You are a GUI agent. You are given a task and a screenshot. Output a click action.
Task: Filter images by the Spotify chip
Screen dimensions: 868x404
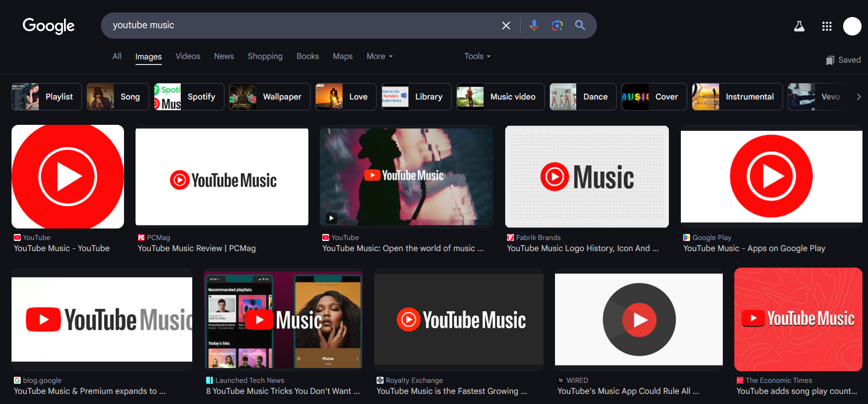pos(189,97)
